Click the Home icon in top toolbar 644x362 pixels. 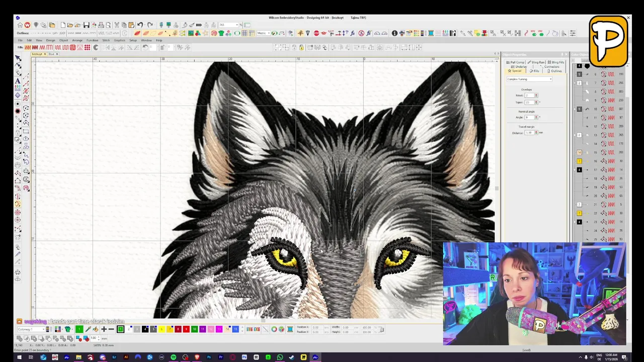(20, 25)
